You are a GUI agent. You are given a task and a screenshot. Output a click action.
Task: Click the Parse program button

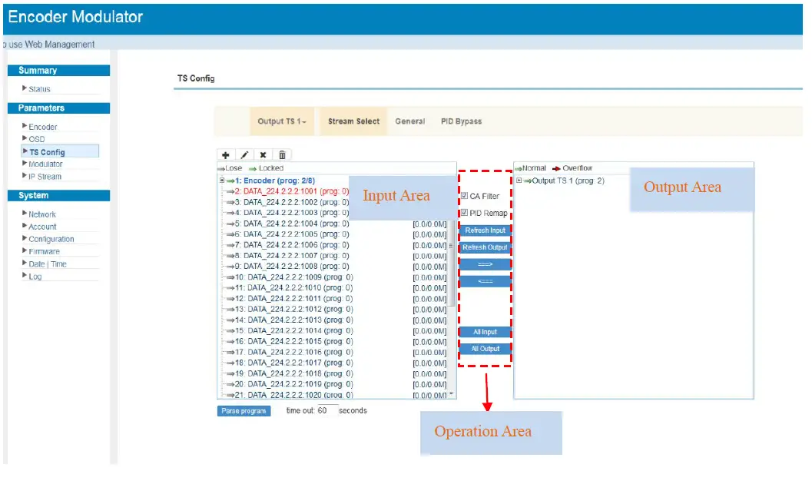tap(244, 411)
